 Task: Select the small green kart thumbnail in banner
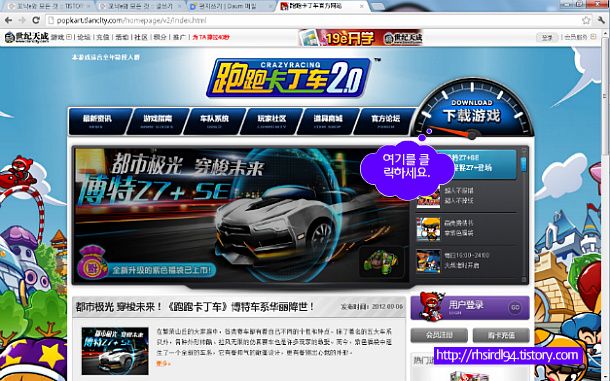[x=381, y=262]
